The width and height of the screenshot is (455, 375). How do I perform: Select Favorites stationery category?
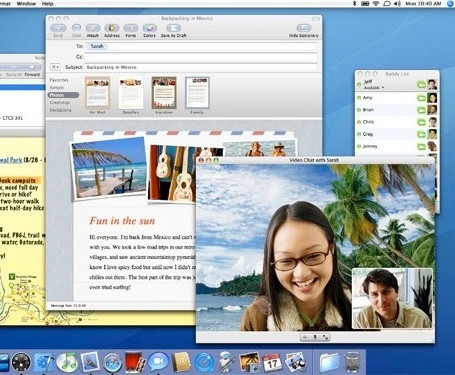coord(59,80)
